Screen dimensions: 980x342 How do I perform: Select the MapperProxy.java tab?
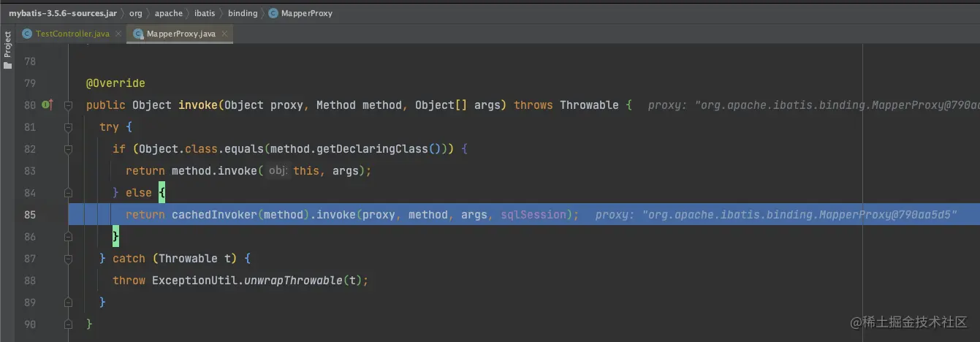(180, 34)
